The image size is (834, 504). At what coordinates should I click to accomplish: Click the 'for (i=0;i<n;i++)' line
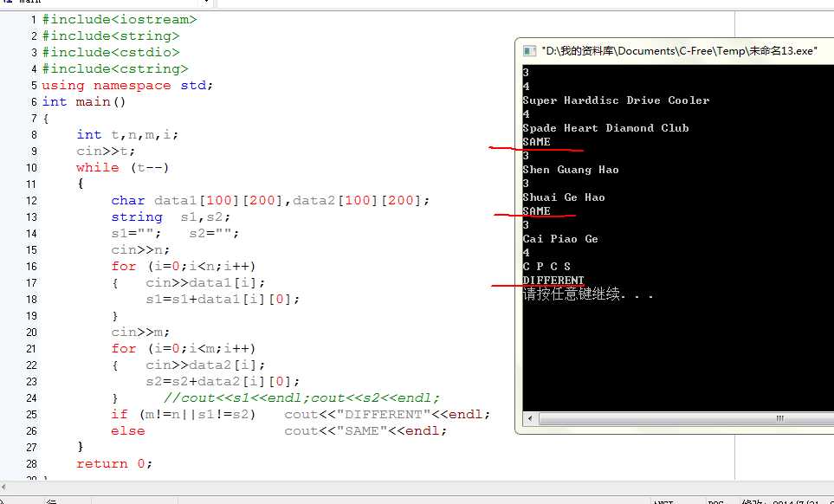click(x=184, y=267)
